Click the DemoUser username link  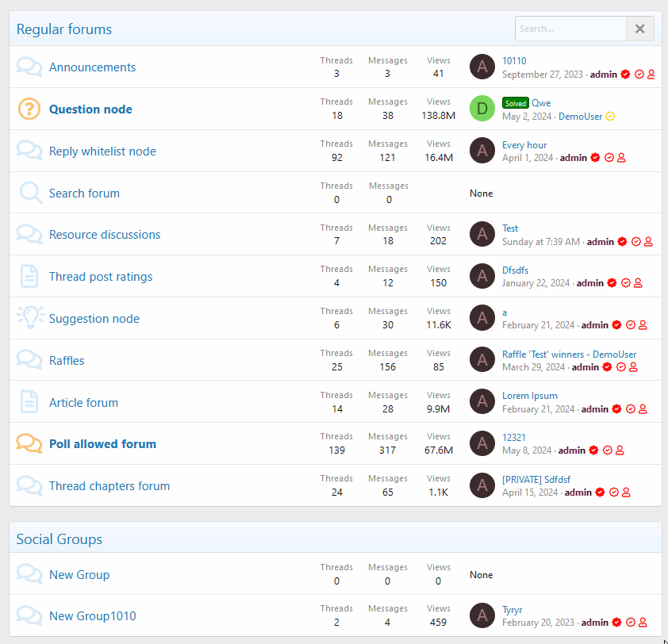click(580, 117)
